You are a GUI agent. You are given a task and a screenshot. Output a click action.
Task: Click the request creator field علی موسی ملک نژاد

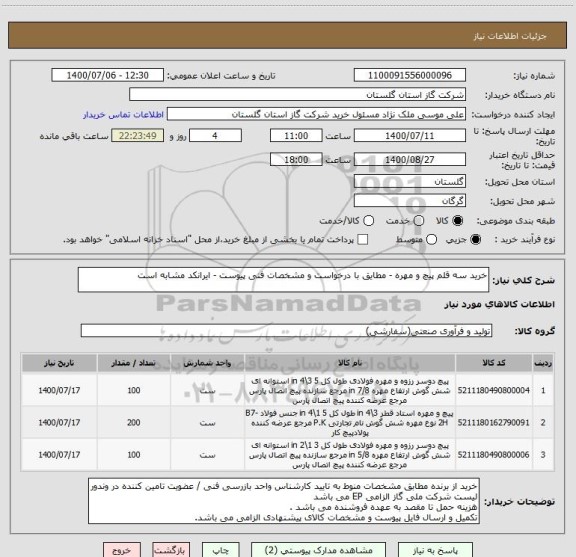click(316, 114)
